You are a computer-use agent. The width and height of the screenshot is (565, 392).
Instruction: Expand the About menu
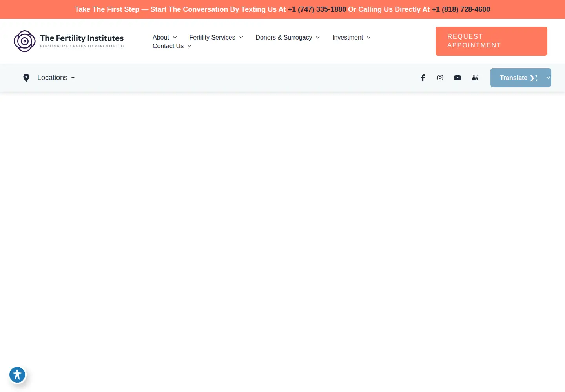click(x=165, y=37)
